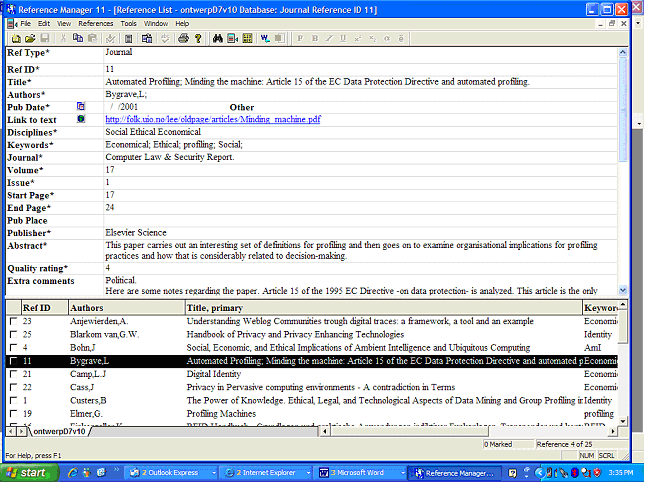Open the References menu

(x=96, y=22)
